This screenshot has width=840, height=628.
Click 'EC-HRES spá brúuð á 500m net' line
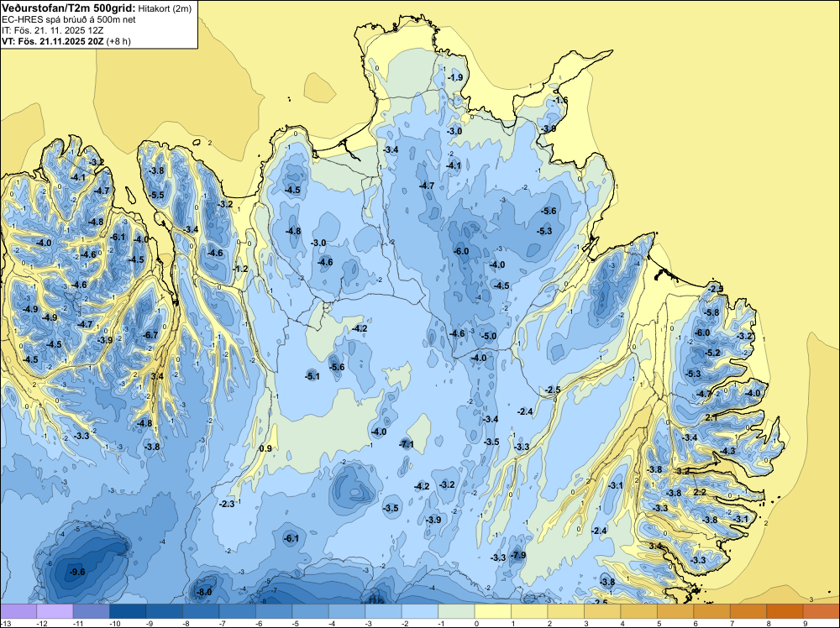coord(69,19)
